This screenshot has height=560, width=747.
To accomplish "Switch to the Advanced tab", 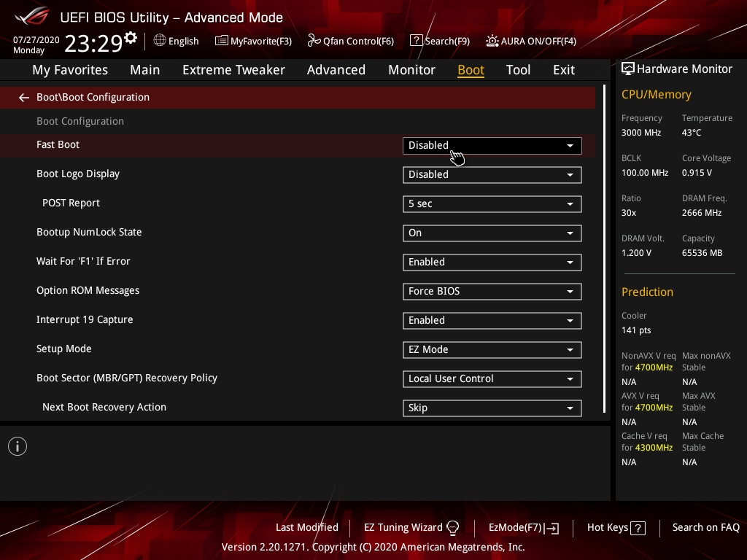I will (x=336, y=70).
